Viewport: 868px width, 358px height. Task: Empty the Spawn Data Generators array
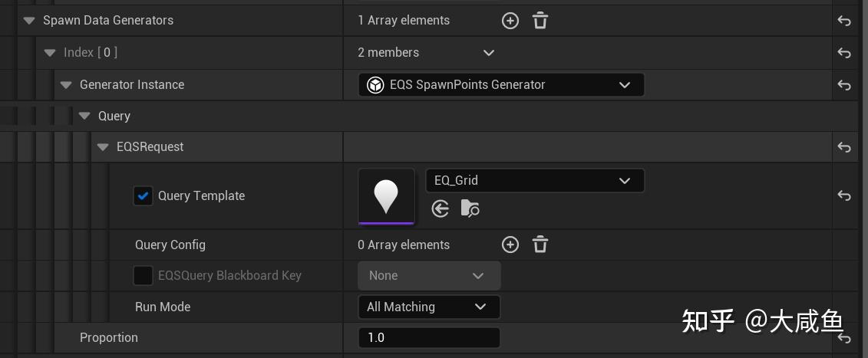(540, 21)
